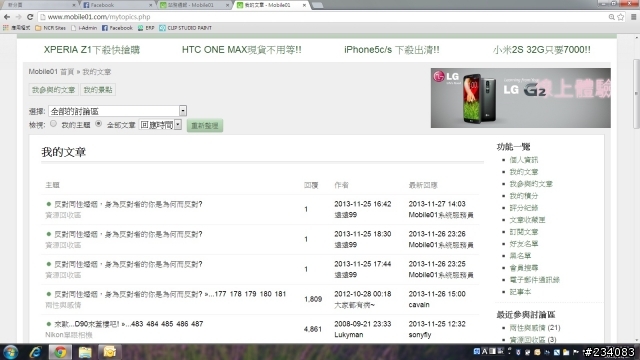Open the Windows Start button
The image size is (640, 360).
click(x=11, y=352)
